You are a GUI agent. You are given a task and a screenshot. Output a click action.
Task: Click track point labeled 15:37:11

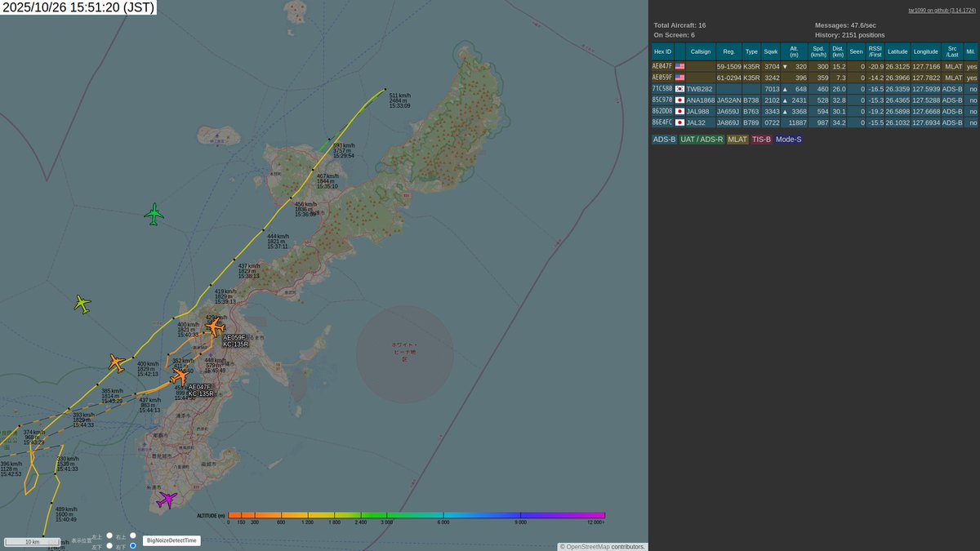point(263,229)
